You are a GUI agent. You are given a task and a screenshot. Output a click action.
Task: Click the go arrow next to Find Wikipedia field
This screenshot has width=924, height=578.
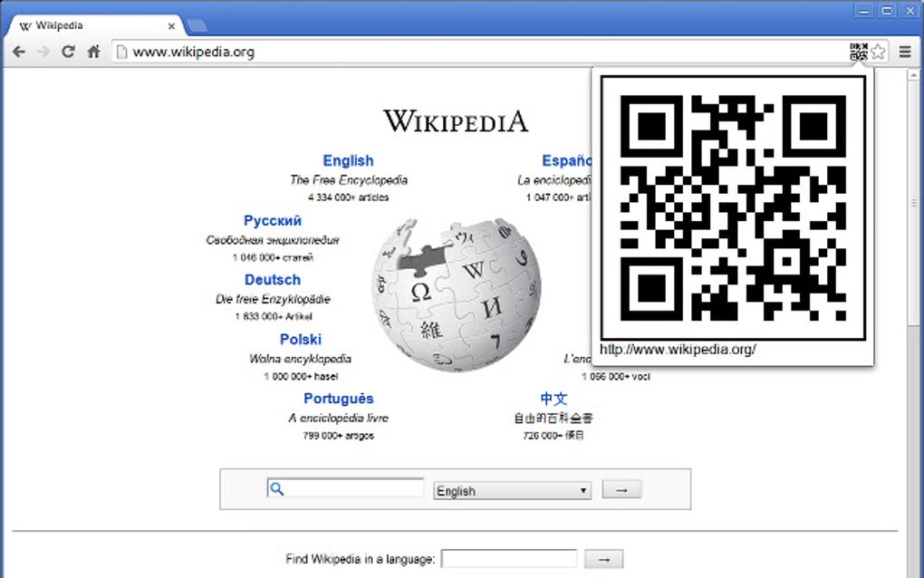pos(603,558)
